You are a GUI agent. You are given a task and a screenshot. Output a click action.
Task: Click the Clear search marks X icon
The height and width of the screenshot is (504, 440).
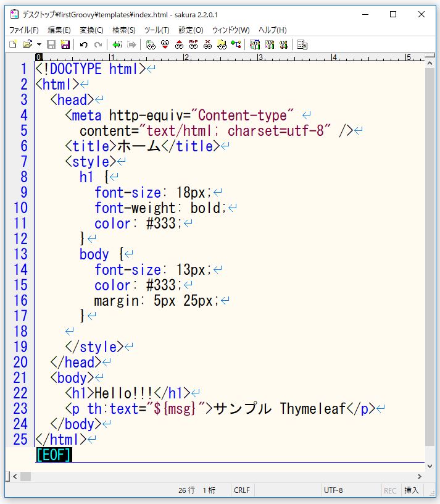tap(208, 44)
